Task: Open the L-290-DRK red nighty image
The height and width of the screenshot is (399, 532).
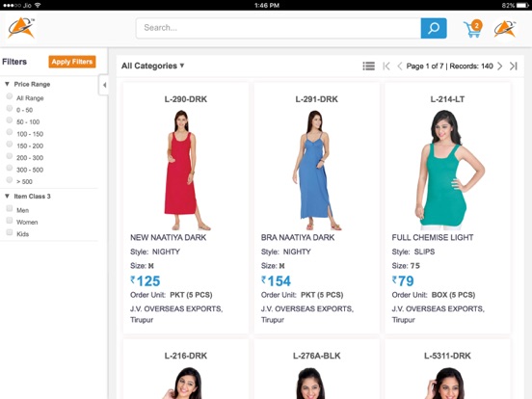Action: tap(186, 170)
